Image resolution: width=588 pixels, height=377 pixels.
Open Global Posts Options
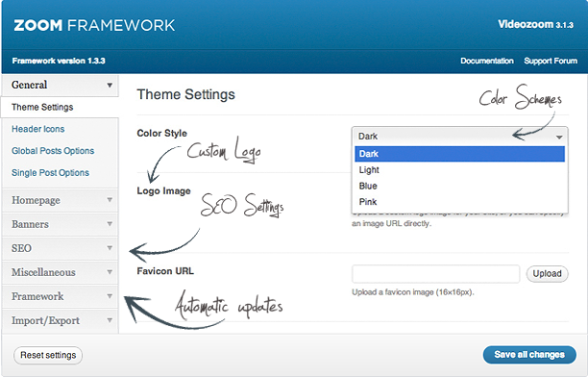pos(53,151)
